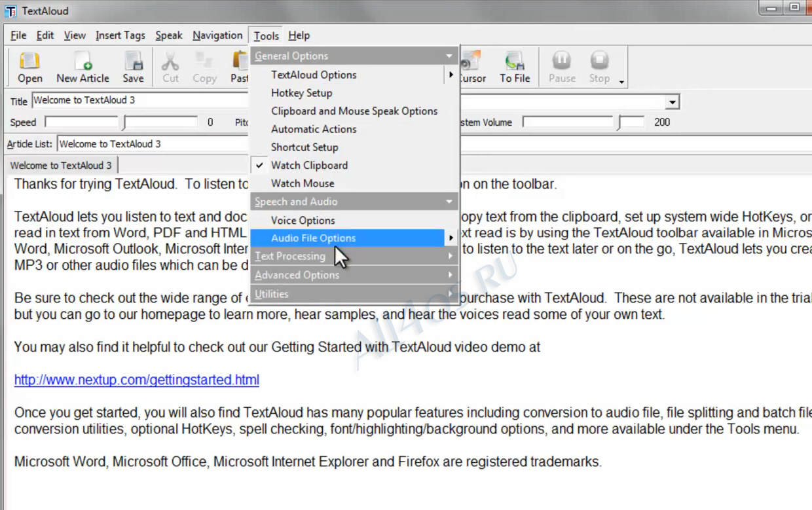Click the Cut scissors icon

tap(170, 61)
